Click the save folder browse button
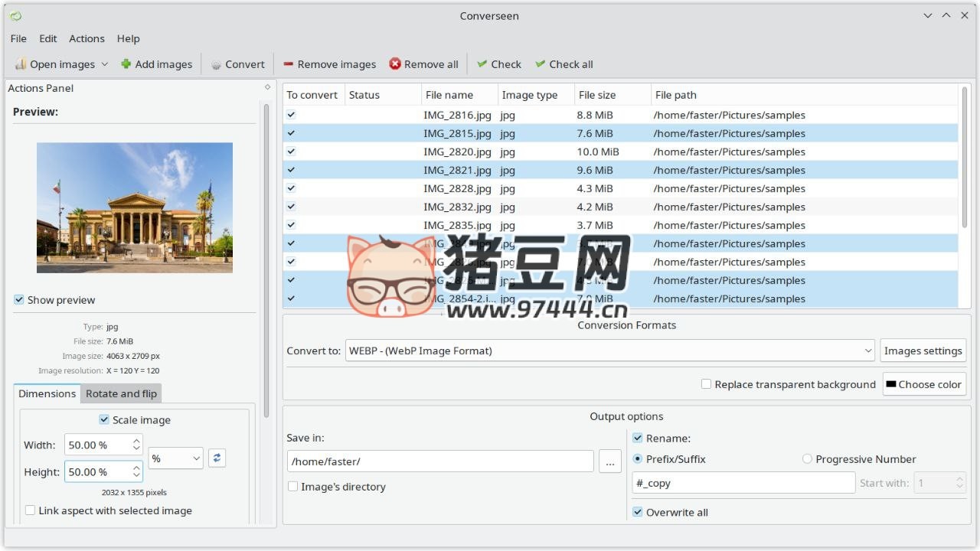The width and height of the screenshot is (980, 551). click(610, 461)
